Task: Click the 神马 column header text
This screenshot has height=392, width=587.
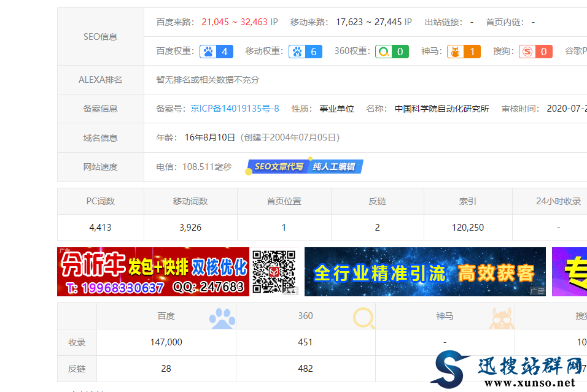Action: [x=445, y=316]
